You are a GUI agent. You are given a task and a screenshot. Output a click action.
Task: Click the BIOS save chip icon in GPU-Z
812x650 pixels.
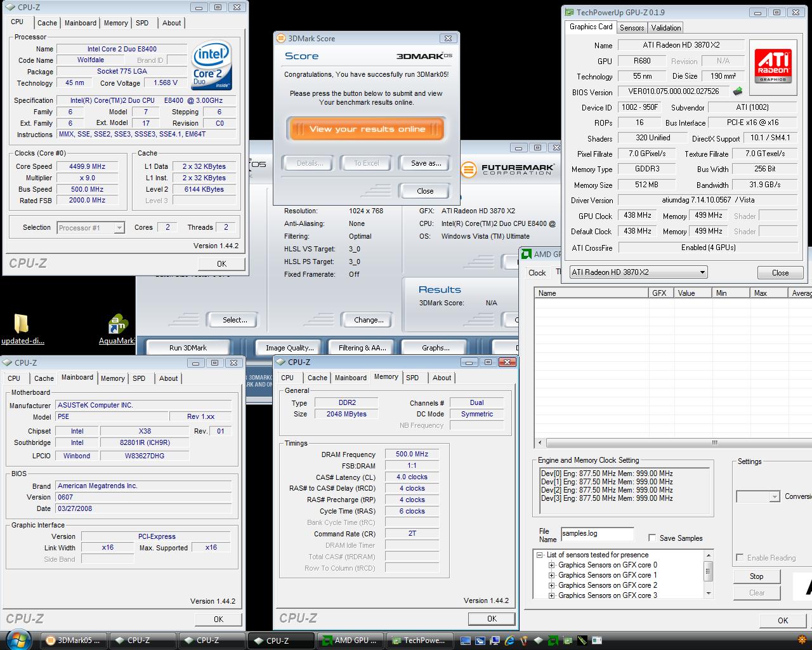coord(738,92)
